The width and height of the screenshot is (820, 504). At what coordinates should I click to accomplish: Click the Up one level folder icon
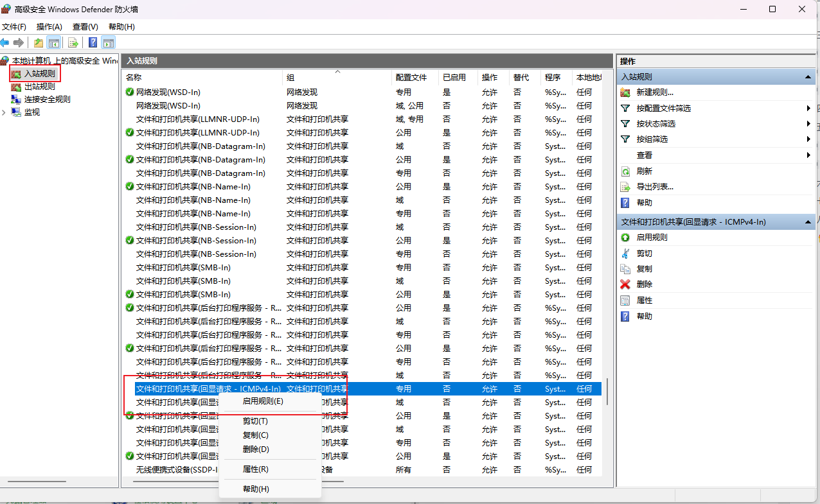(x=39, y=43)
